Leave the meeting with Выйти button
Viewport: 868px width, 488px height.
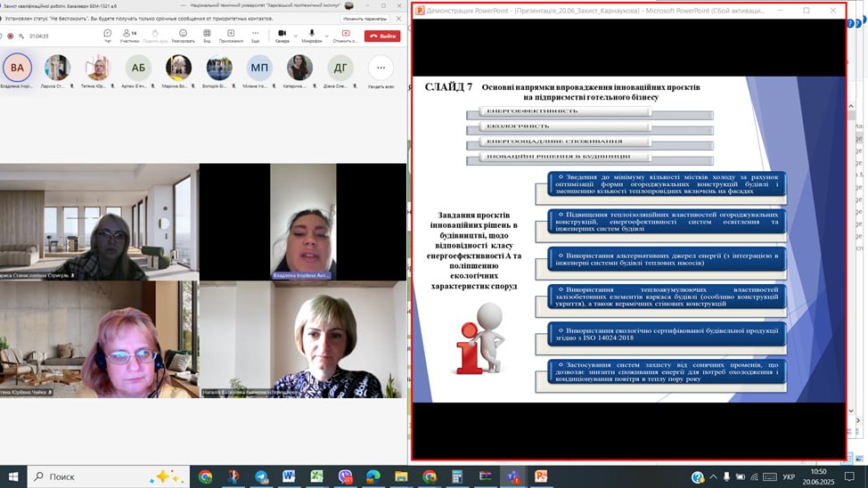[382, 36]
